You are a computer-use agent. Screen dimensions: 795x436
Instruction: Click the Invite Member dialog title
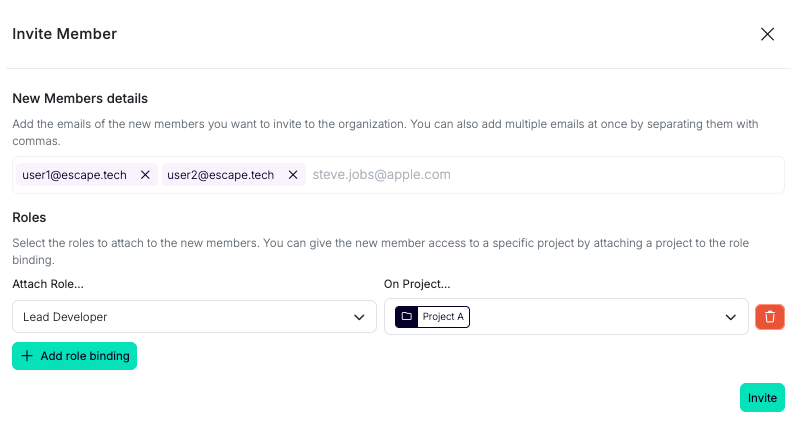(x=64, y=34)
